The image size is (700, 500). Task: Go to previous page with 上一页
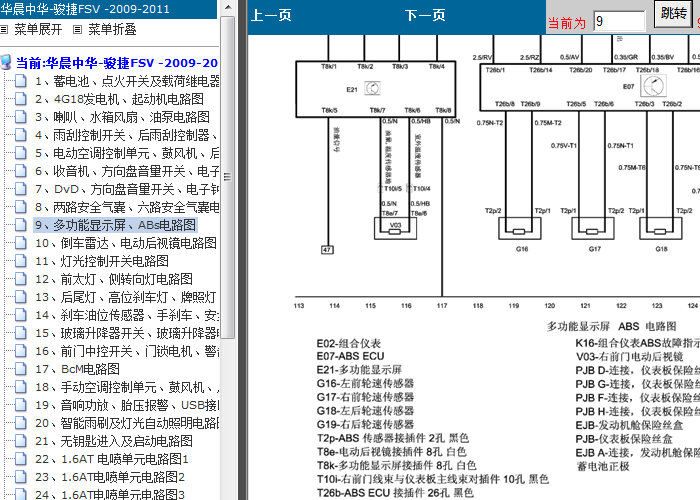tap(271, 16)
